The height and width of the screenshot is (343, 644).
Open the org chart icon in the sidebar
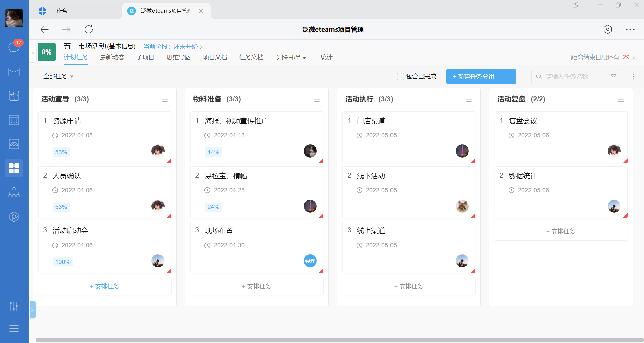[14, 192]
